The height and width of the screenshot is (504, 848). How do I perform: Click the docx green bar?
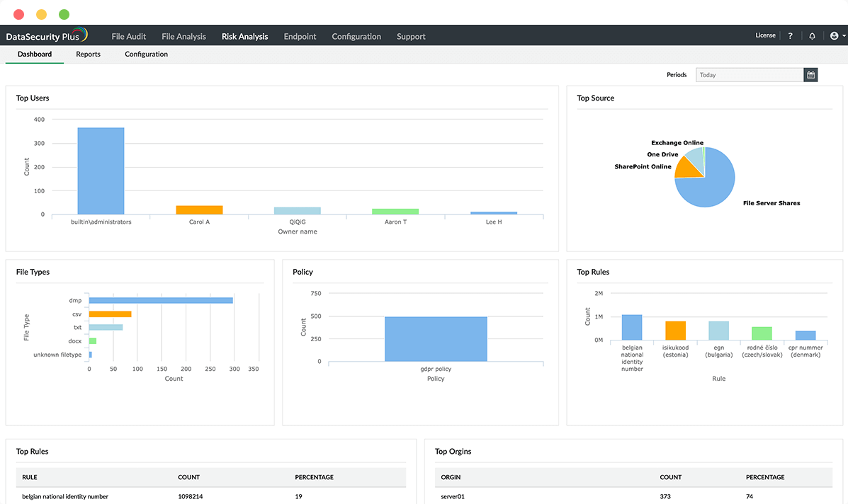pos(93,341)
